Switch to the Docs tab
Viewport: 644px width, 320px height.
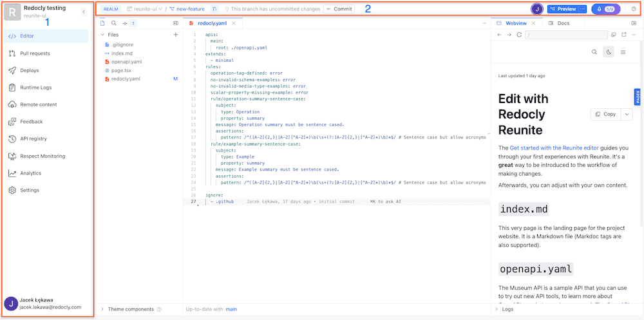(x=559, y=23)
